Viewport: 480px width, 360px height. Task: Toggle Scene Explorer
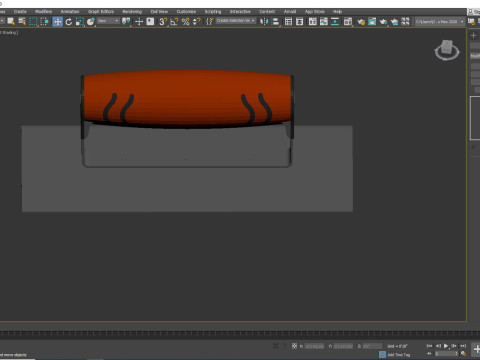coord(288,22)
